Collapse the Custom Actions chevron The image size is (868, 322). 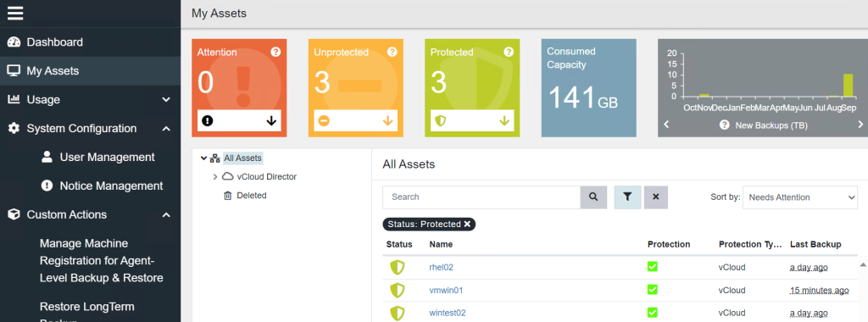[166, 214]
